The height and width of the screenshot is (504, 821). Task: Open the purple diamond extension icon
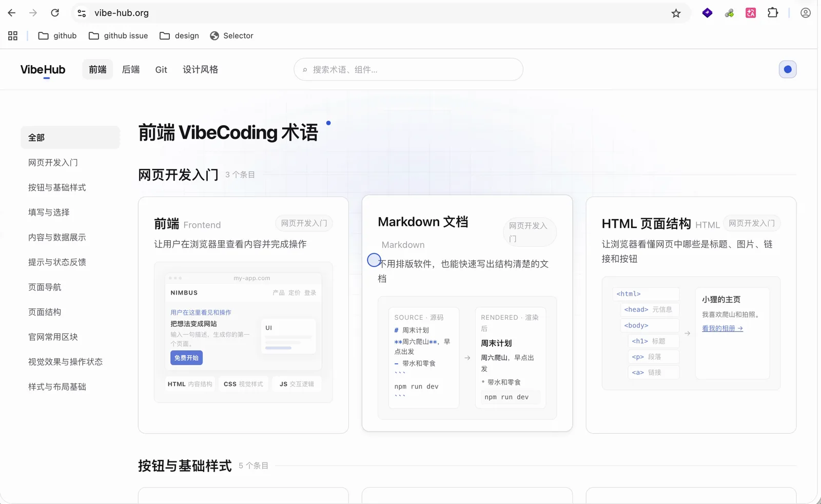[707, 13]
